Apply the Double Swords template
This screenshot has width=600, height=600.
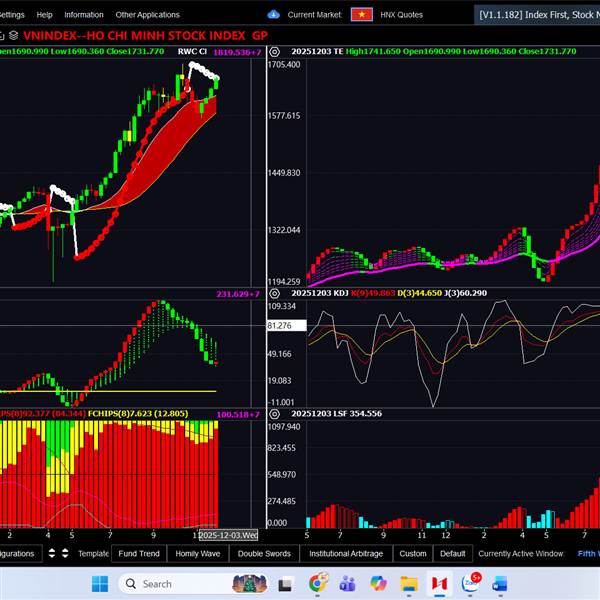tap(264, 553)
